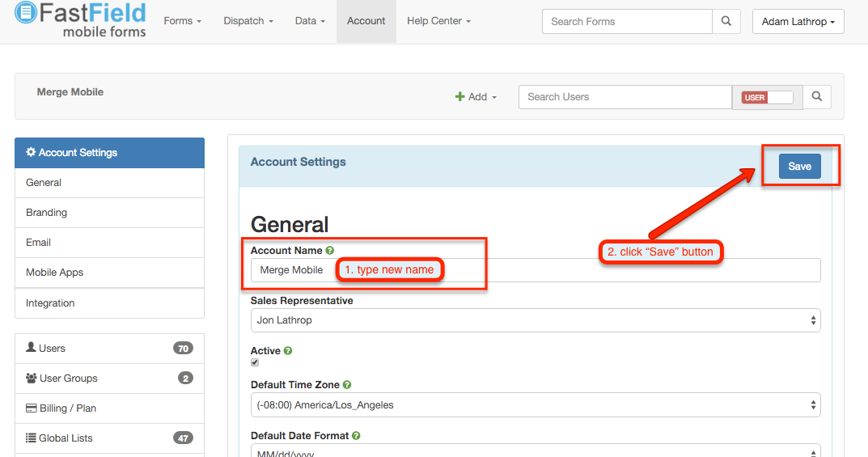Click the help icon beside Account Name
The height and width of the screenshot is (457, 868).
(330, 251)
